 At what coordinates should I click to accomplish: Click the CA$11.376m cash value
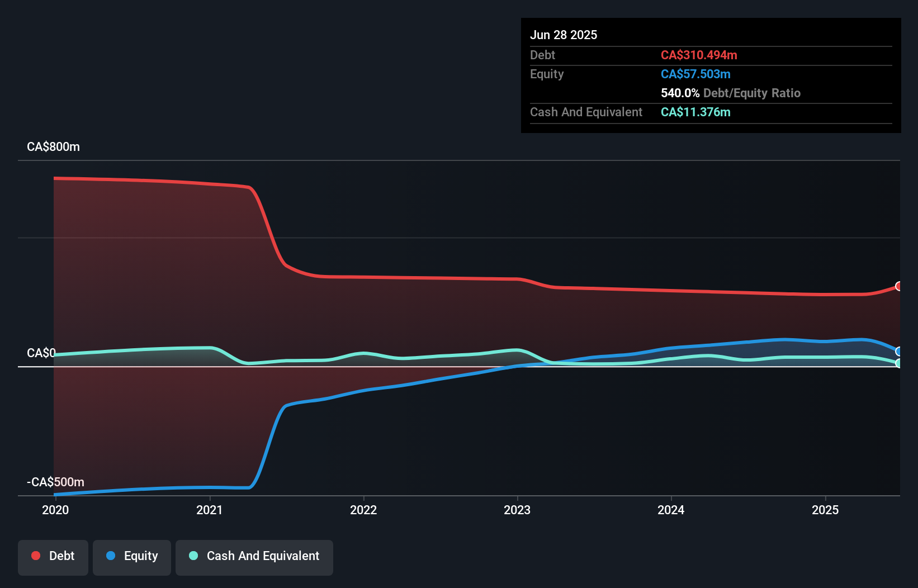coord(695,112)
